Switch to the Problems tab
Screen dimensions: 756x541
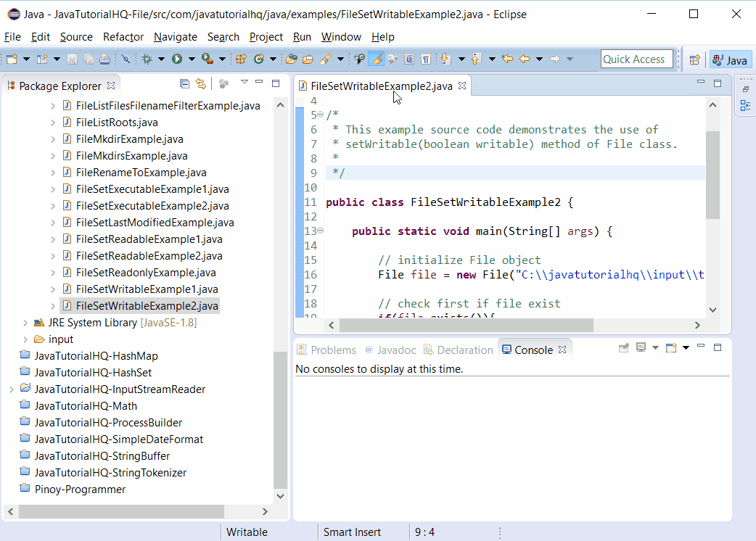pyautogui.click(x=327, y=350)
